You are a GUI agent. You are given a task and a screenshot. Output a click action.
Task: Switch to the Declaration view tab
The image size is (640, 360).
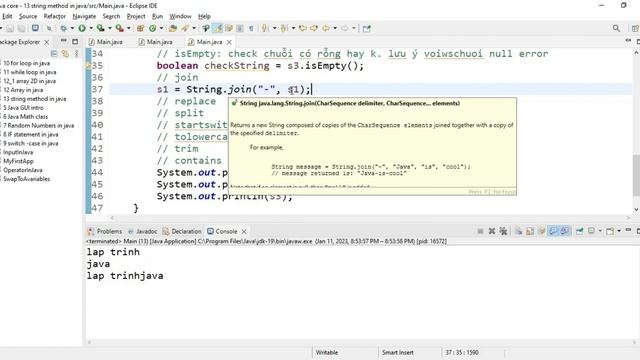(x=182, y=231)
